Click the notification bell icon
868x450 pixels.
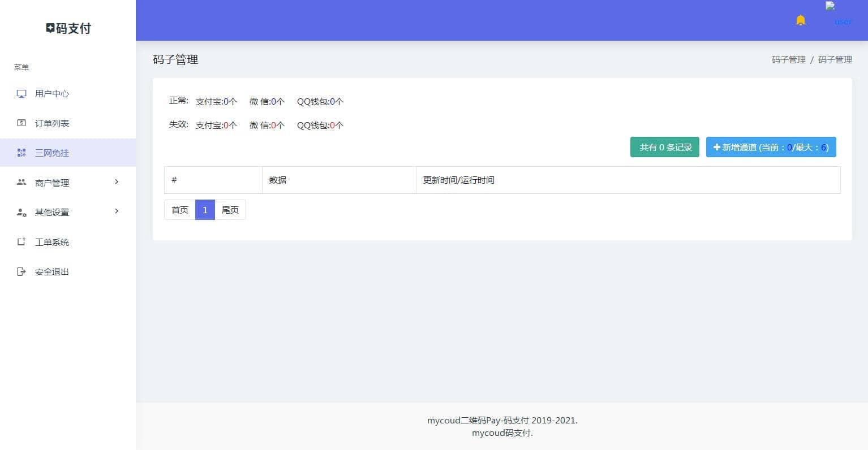tap(800, 20)
